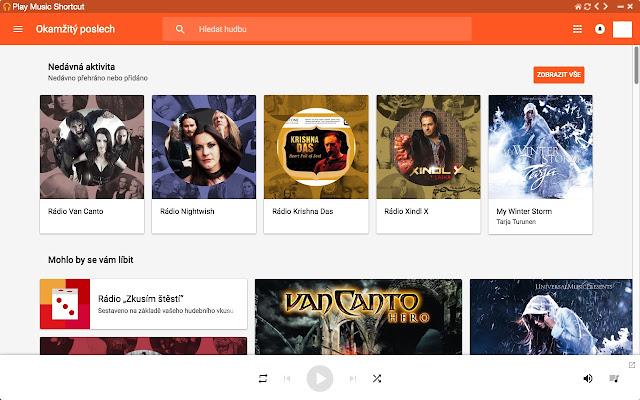Skip to next track
This screenshot has width=640, height=400.
[353, 378]
